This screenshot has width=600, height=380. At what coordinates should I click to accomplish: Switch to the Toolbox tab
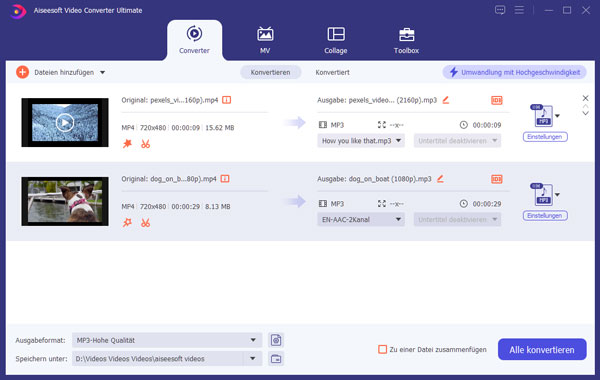(x=406, y=40)
